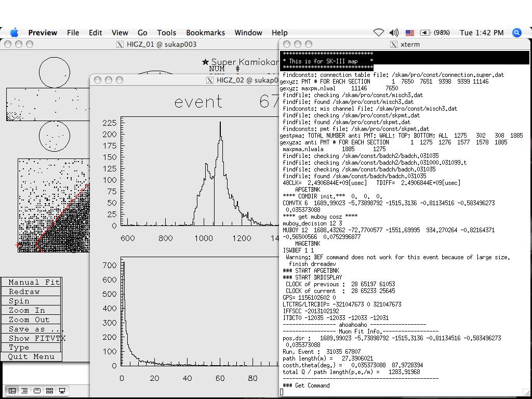Click the Redraw button

[x=31, y=291]
